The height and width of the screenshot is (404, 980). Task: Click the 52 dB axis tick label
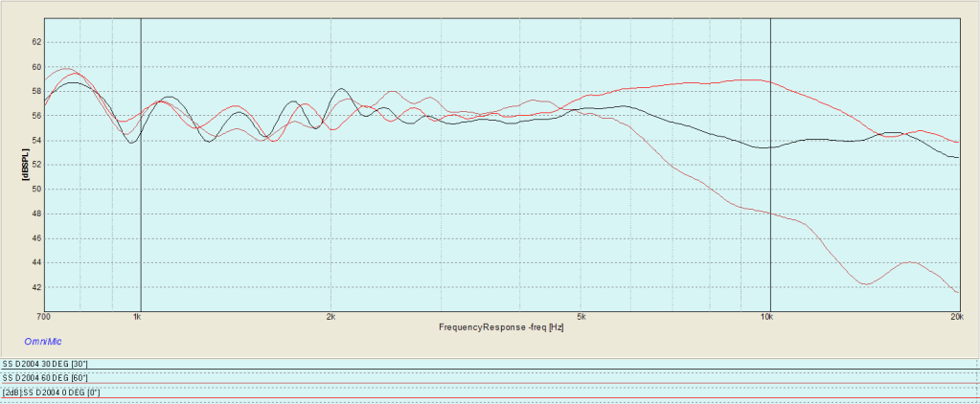coord(35,165)
